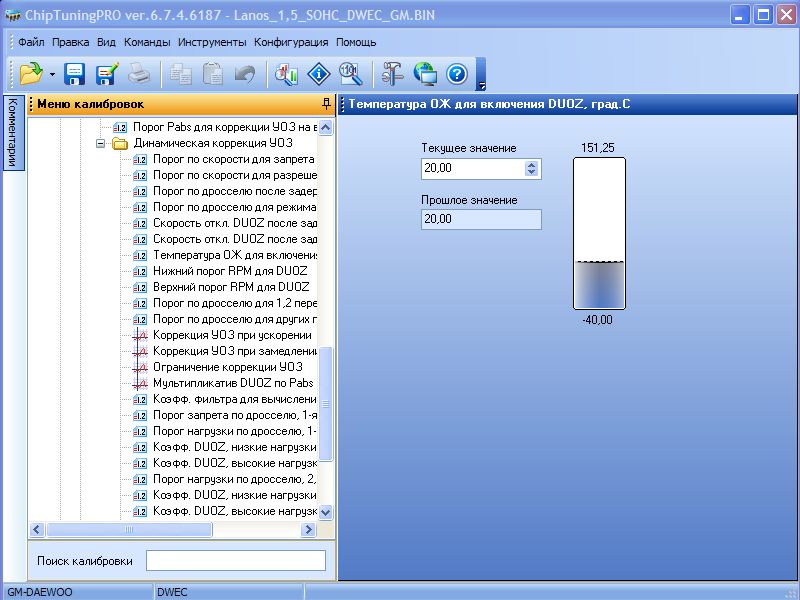
Task: Click the blue diamond info icon
Action: tap(319, 73)
